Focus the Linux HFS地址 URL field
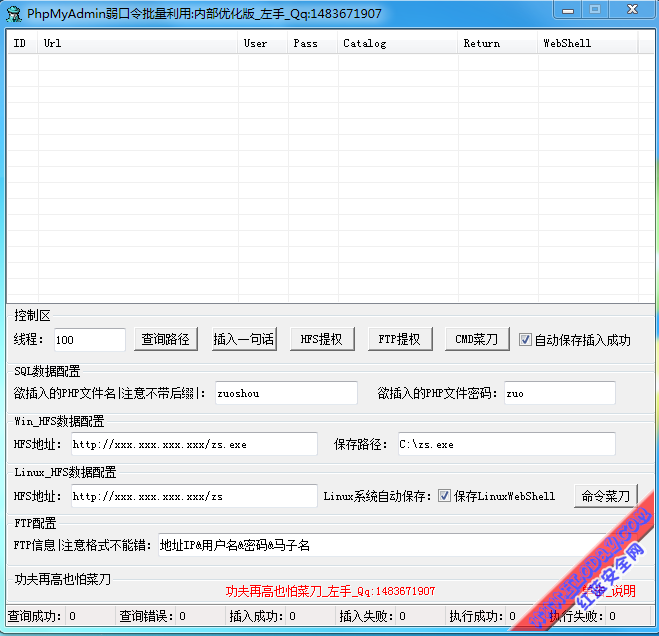This screenshot has width=659, height=636. pyautogui.click(x=194, y=496)
